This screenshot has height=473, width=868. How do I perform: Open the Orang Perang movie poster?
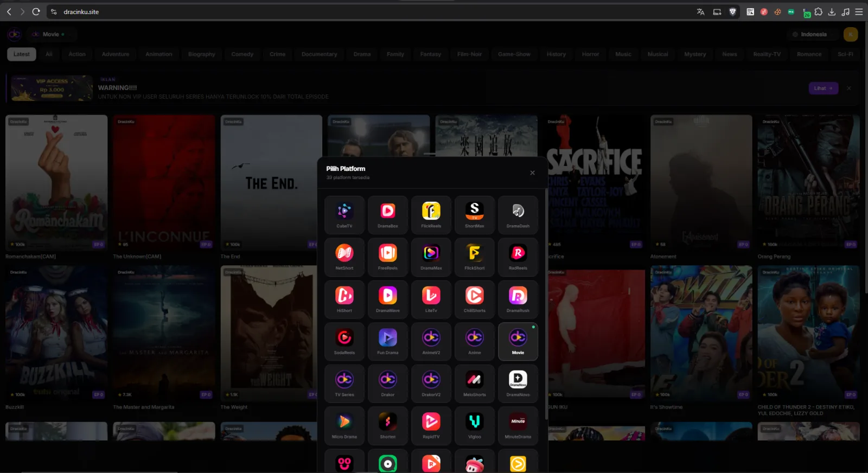click(809, 182)
